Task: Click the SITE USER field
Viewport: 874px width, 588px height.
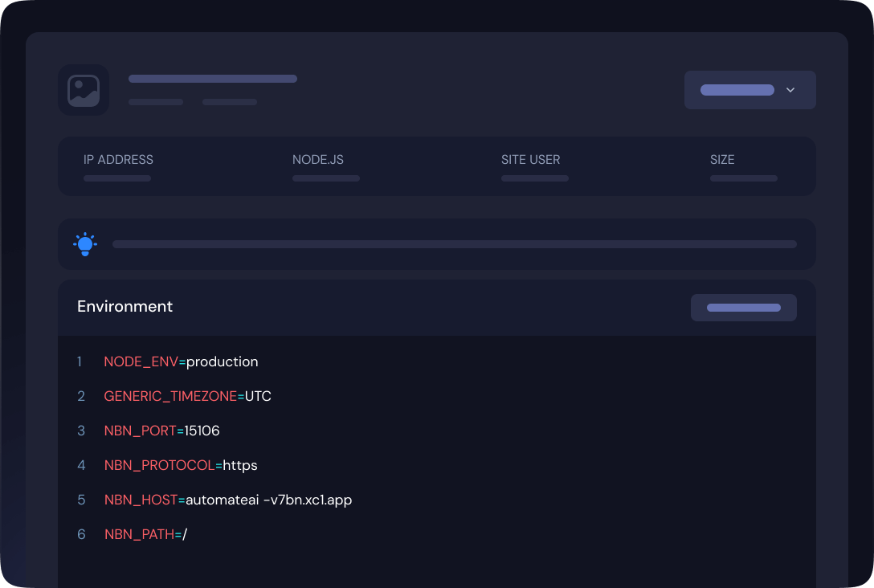Action: (x=534, y=167)
